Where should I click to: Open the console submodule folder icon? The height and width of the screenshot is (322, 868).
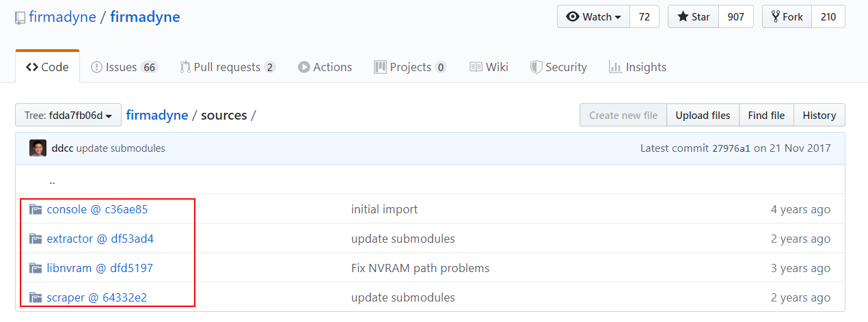(x=36, y=209)
